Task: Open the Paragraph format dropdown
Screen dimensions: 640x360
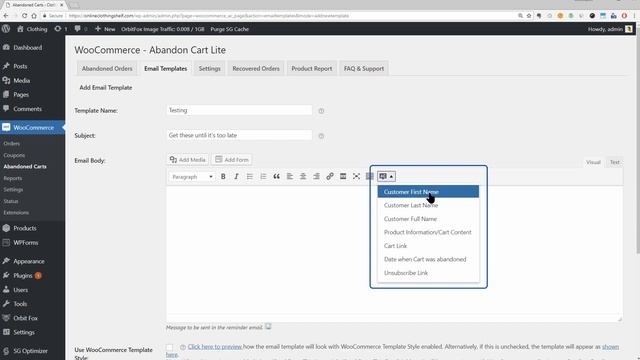Action: point(192,177)
